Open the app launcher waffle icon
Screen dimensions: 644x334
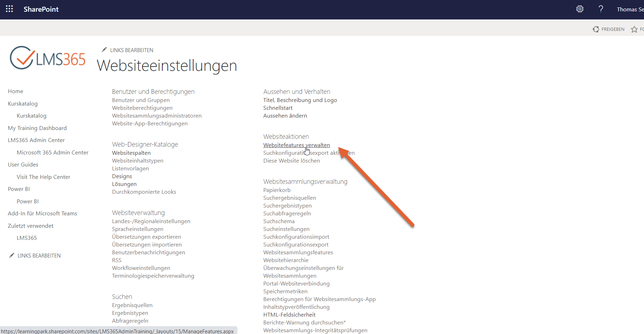coord(9,9)
